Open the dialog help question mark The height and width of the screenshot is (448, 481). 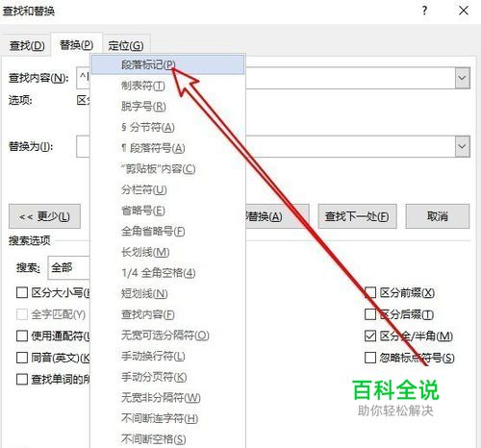(x=424, y=11)
